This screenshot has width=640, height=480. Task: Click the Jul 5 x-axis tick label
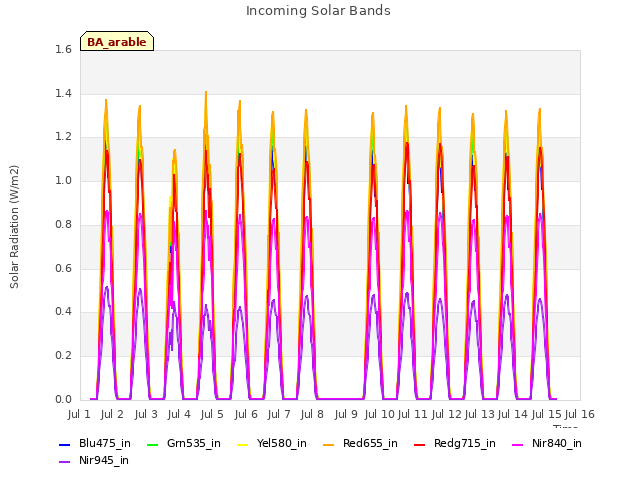click(212, 414)
